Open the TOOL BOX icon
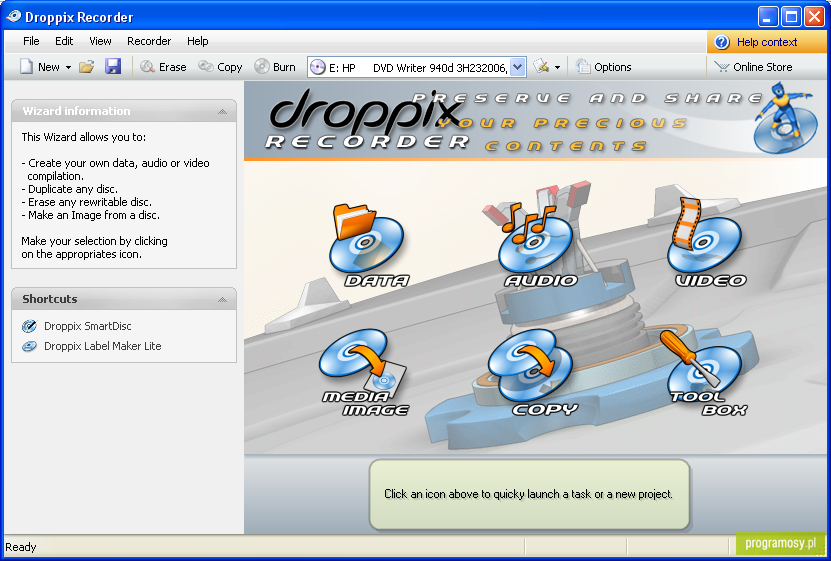831x561 pixels. click(705, 373)
